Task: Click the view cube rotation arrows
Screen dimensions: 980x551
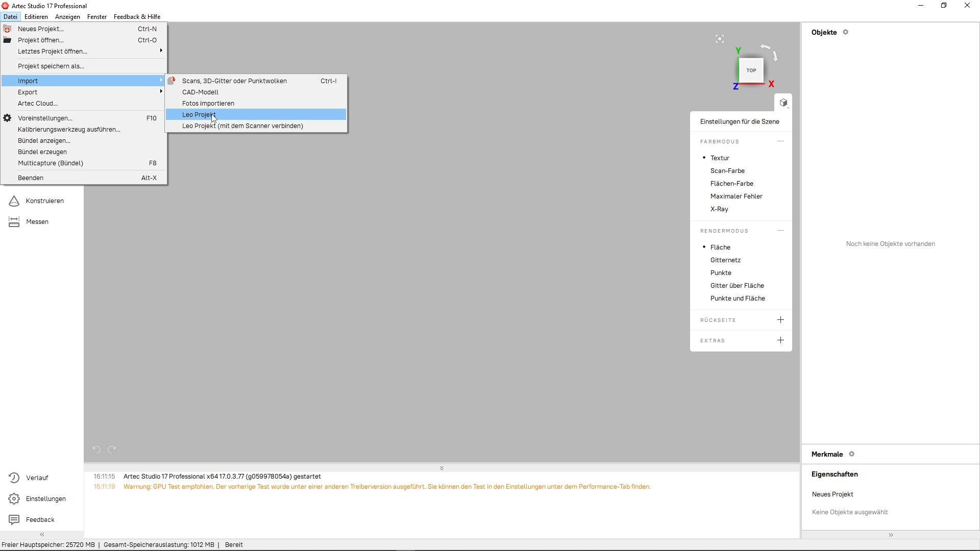Action: [770, 52]
